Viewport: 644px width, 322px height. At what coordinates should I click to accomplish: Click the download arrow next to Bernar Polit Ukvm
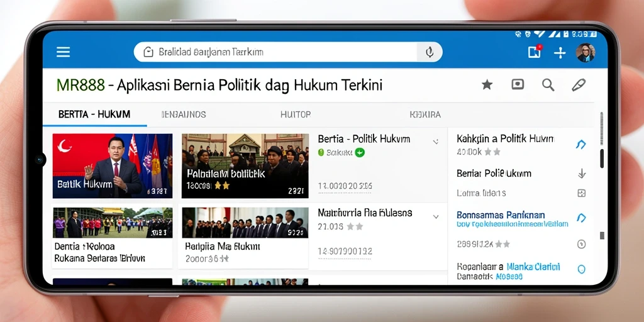pos(582,174)
